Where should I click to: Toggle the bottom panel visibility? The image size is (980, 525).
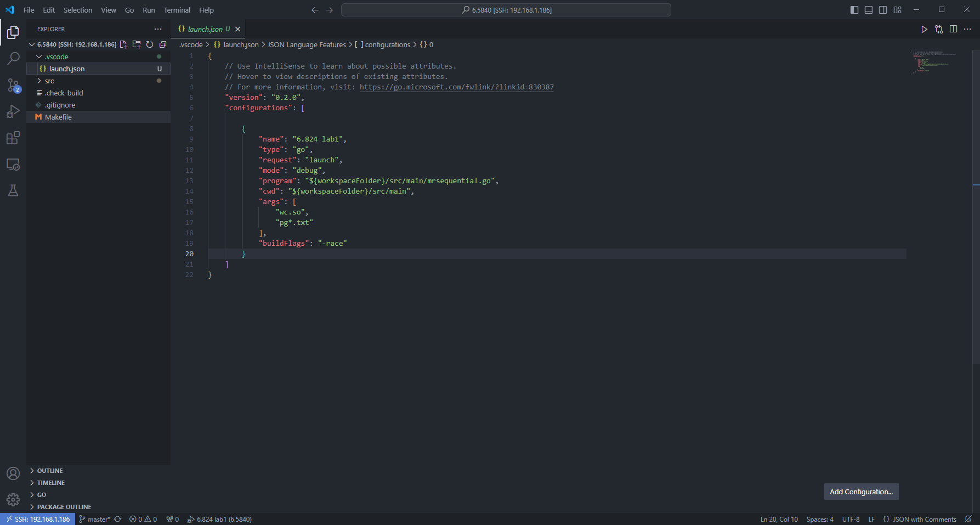(869, 10)
